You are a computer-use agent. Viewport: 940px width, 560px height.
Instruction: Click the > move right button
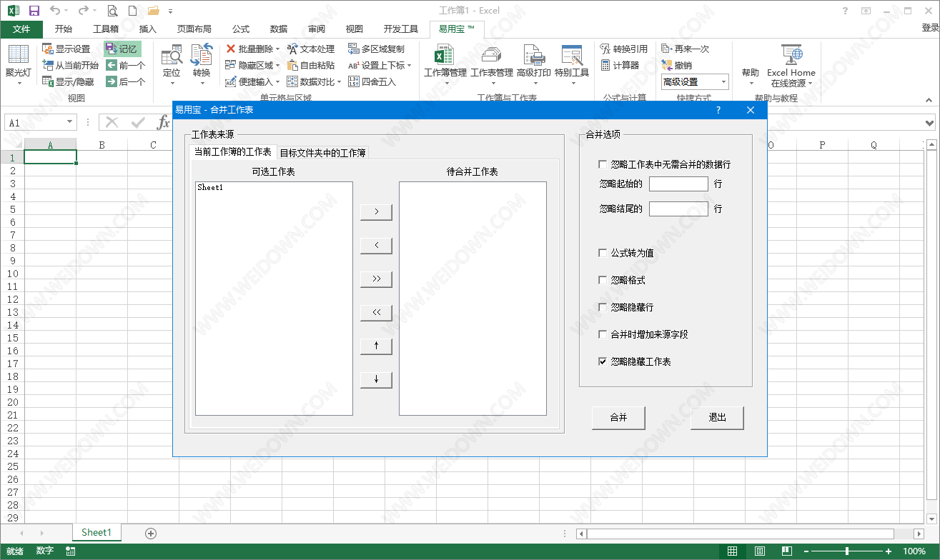point(377,212)
